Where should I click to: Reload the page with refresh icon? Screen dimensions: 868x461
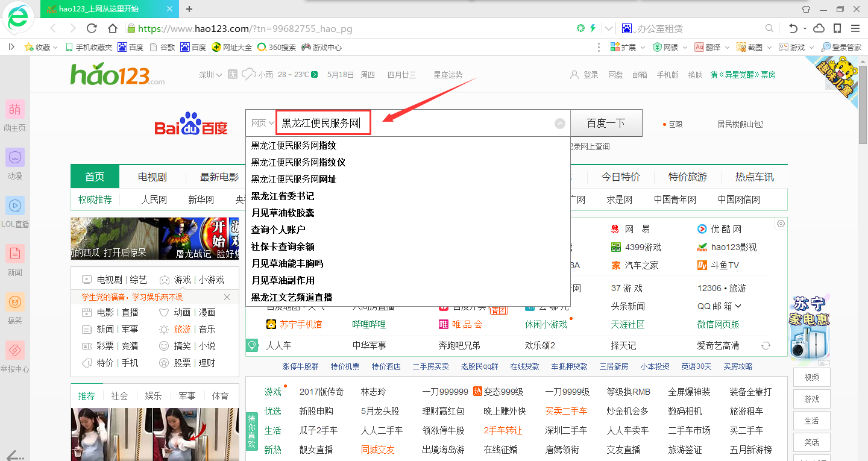point(92,28)
